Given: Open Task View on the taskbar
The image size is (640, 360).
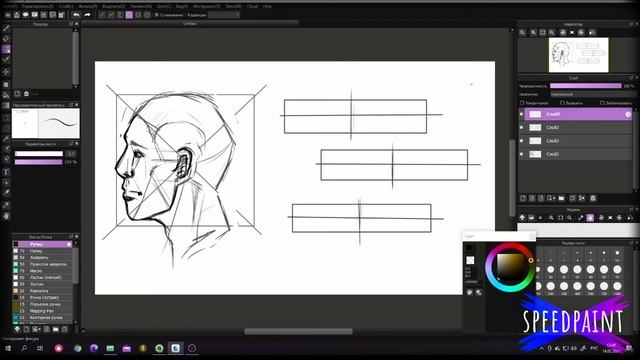Looking at the screenshot, I should [x=40, y=348].
